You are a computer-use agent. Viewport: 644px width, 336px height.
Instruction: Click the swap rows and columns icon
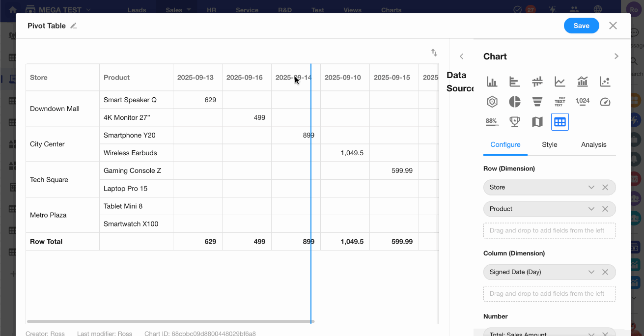click(x=434, y=53)
